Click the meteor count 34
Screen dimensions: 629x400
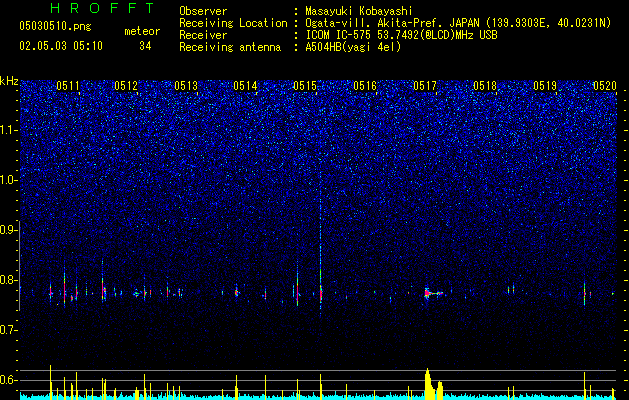pos(145,46)
